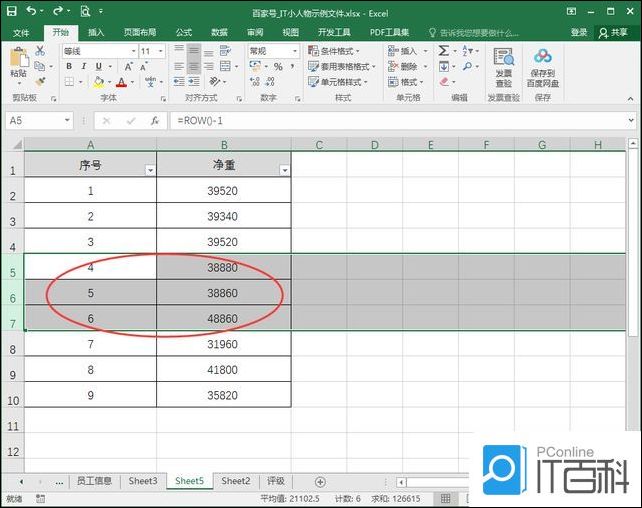Click the 登录 sign-in button
This screenshot has width=642, height=508.
(579, 32)
